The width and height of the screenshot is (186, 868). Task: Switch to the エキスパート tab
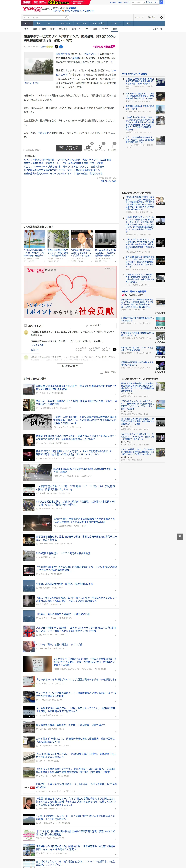coord(64,24)
